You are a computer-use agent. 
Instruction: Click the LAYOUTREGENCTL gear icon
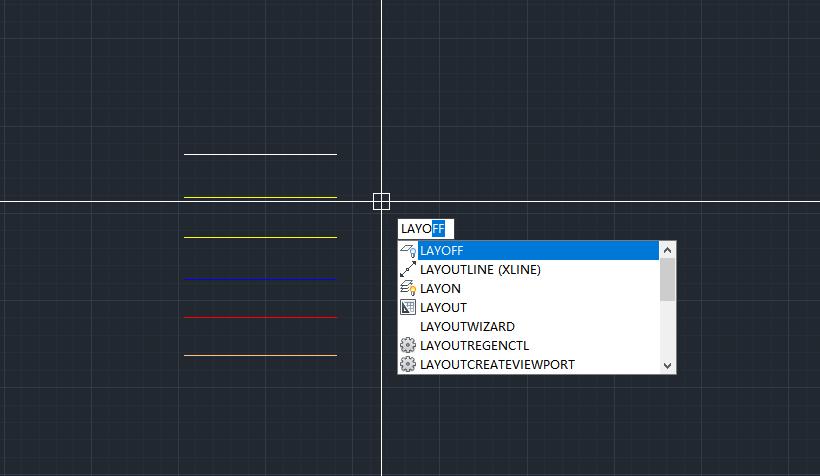[x=408, y=346]
